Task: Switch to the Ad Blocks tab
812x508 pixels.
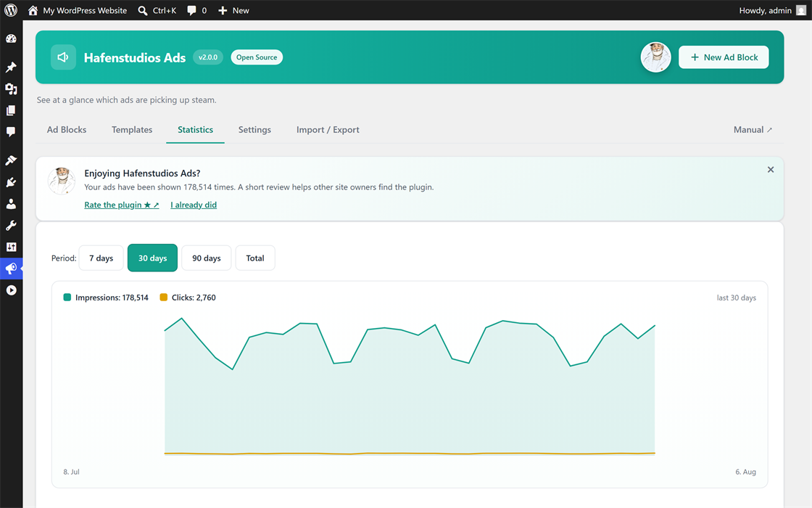Action: (67, 130)
